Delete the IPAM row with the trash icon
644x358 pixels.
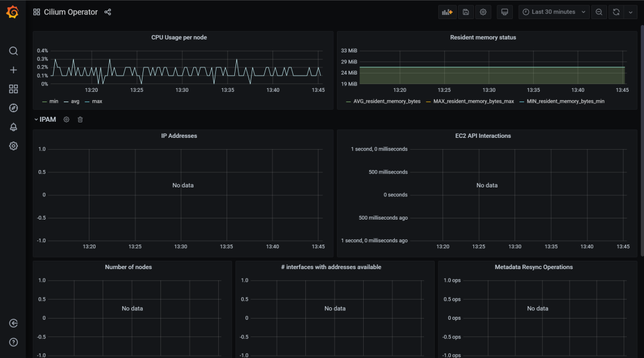(x=80, y=119)
